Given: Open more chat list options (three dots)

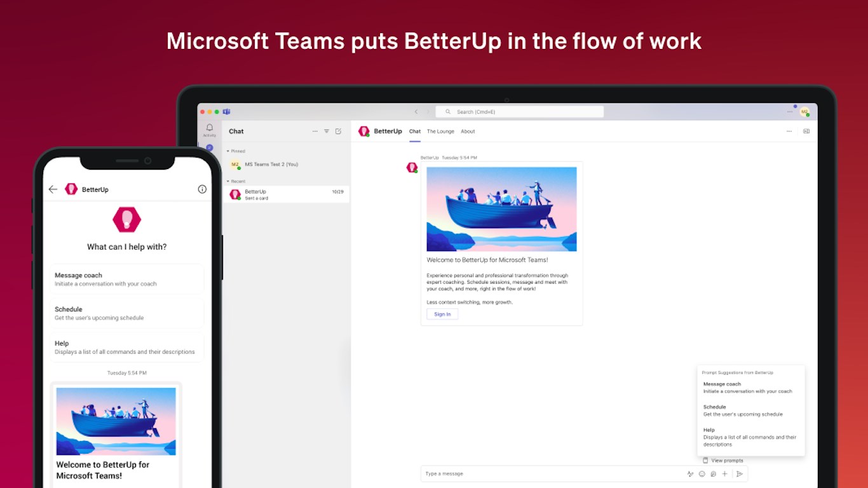Looking at the screenshot, I should coord(315,132).
